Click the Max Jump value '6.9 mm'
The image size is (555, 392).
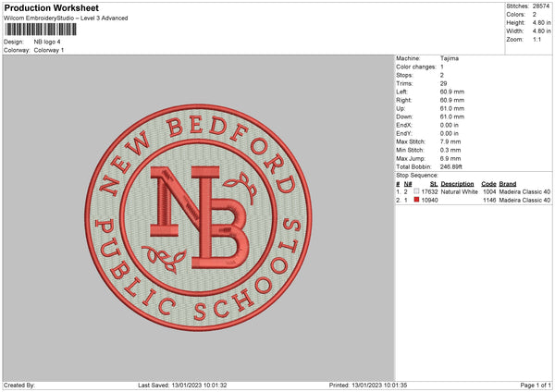(x=450, y=158)
